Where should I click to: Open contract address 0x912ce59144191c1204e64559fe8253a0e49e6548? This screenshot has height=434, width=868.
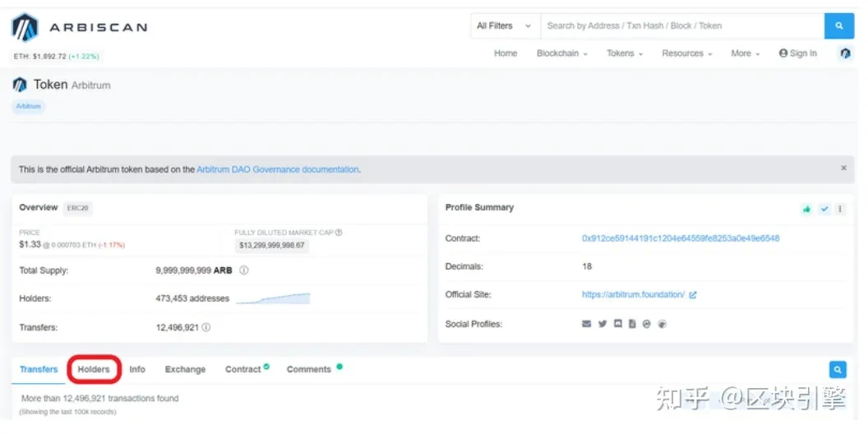[681, 238]
